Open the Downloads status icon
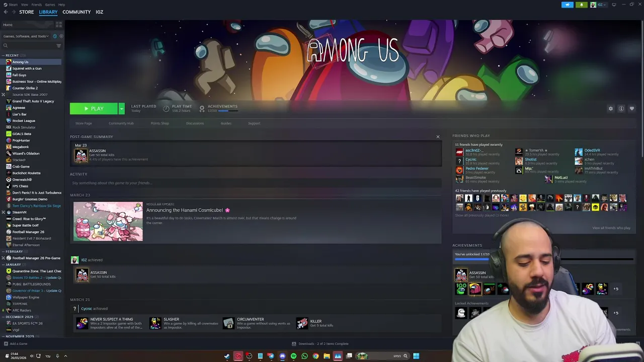The height and width of the screenshot is (362, 644). [x=294, y=344]
